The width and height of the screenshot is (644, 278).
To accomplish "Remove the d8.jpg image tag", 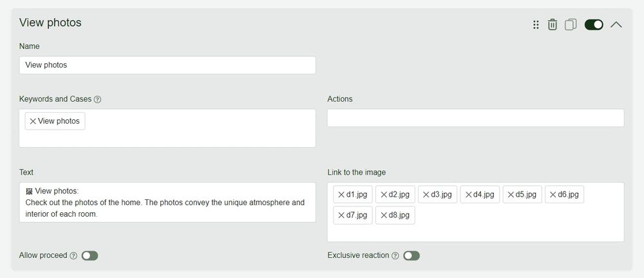I will pyautogui.click(x=384, y=215).
